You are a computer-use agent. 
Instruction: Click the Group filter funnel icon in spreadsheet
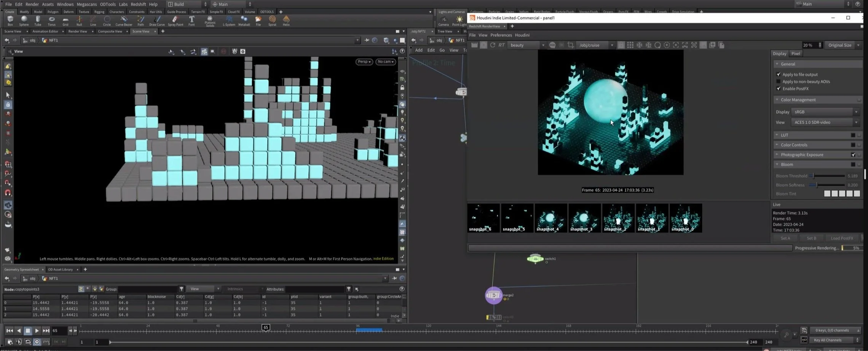(182, 289)
